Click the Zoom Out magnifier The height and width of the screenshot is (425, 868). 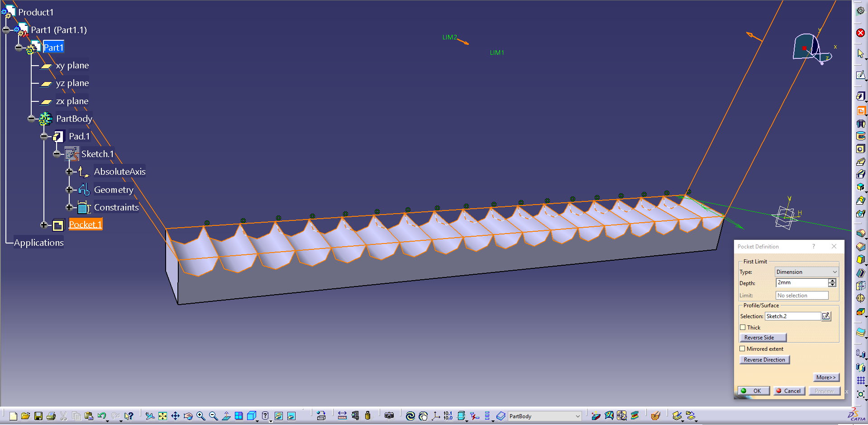pyautogui.click(x=213, y=416)
